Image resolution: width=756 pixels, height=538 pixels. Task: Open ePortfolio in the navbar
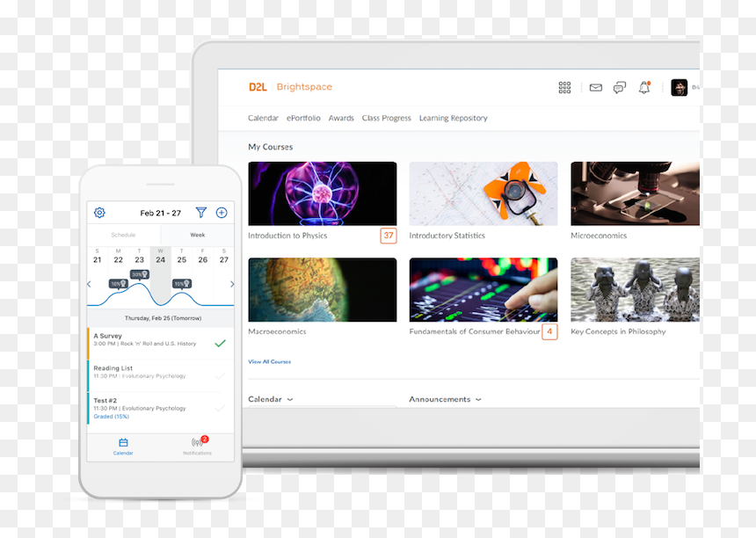pyautogui.click(x=303, y=118)
